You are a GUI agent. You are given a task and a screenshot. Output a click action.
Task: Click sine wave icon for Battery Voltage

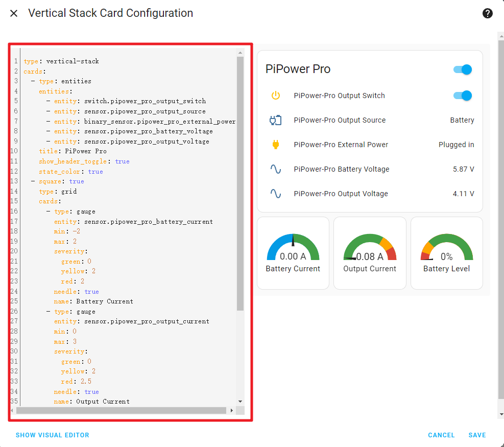275,169
